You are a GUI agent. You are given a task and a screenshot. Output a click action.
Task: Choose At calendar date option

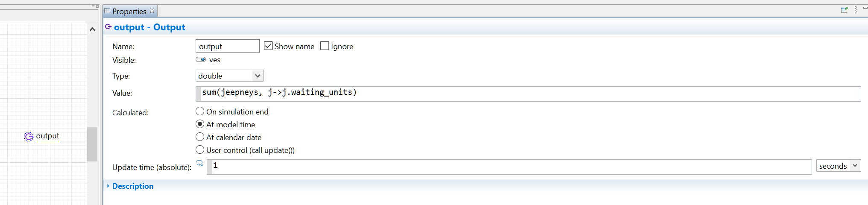[x=200, y=137]
